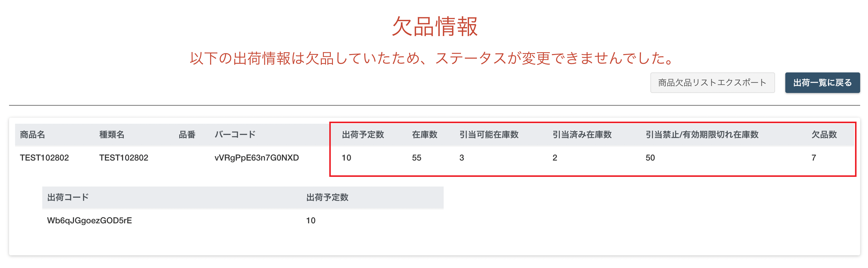Image resolution: width=868 pixels, height=268 pixels.
Task: Select the 欠品数 column header
Action: click(824, 135)
